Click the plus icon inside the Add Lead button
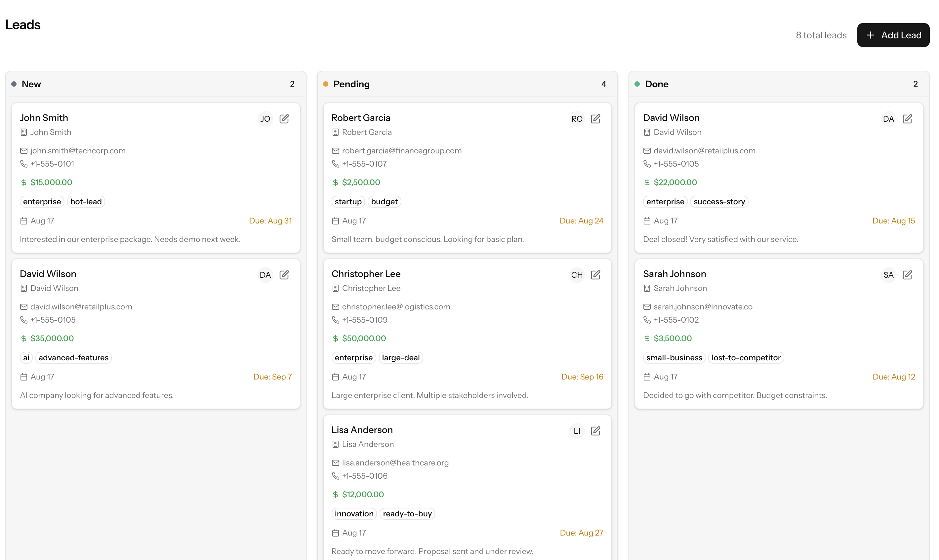 tap(870, 35)
